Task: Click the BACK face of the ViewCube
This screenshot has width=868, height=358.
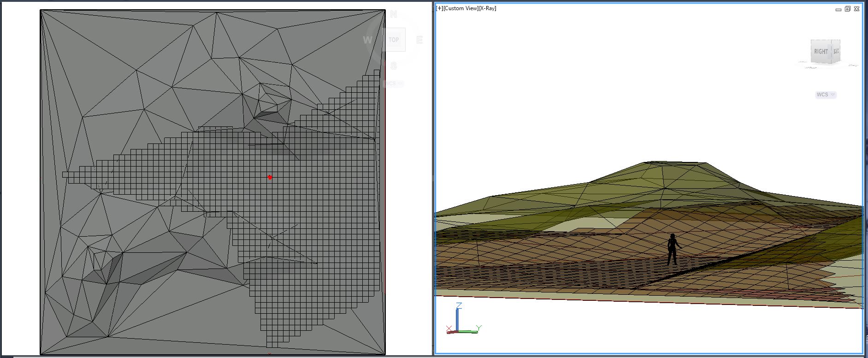Action: coord(836,51)
